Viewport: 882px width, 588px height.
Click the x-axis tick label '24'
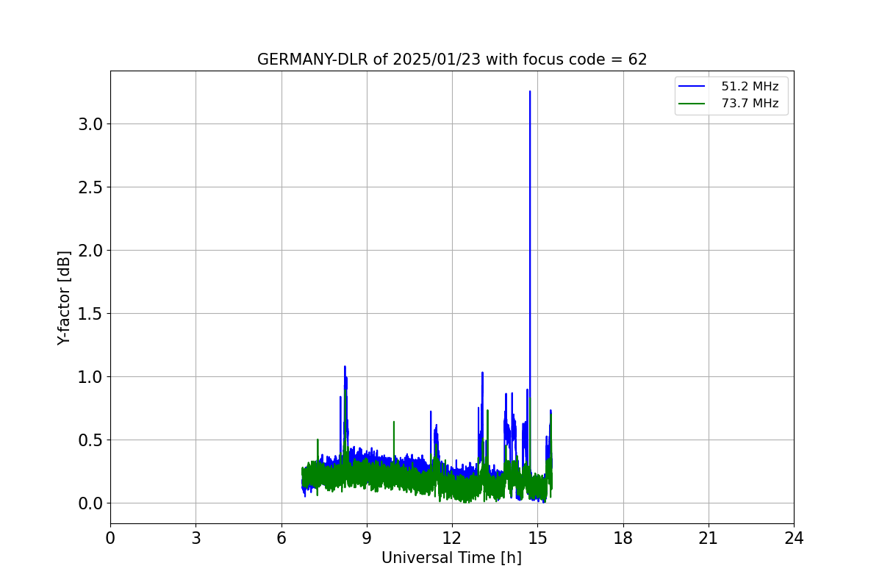[x=794, y=538]
